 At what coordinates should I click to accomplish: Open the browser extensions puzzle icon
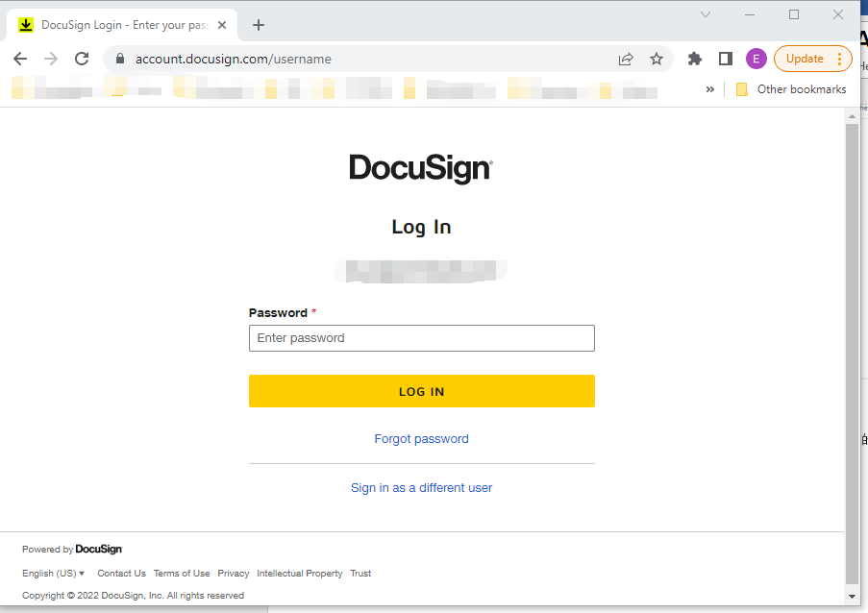[694, 59]
